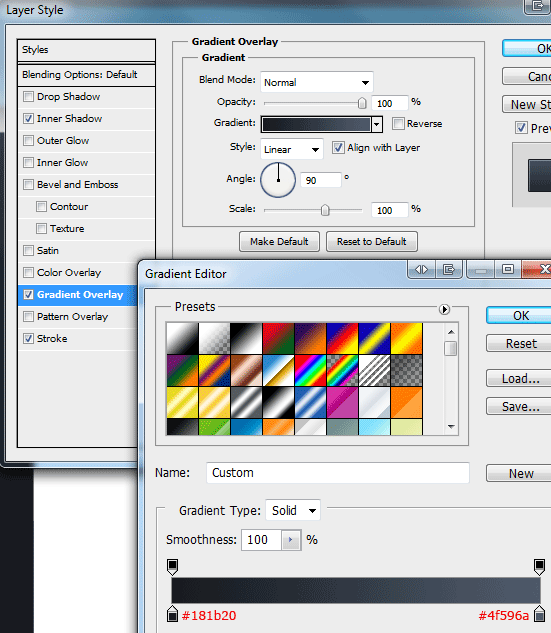Choose the transparent stripes gradient preset
The width and height of the screenshot is (551, 633).
(x=375, y=371)
